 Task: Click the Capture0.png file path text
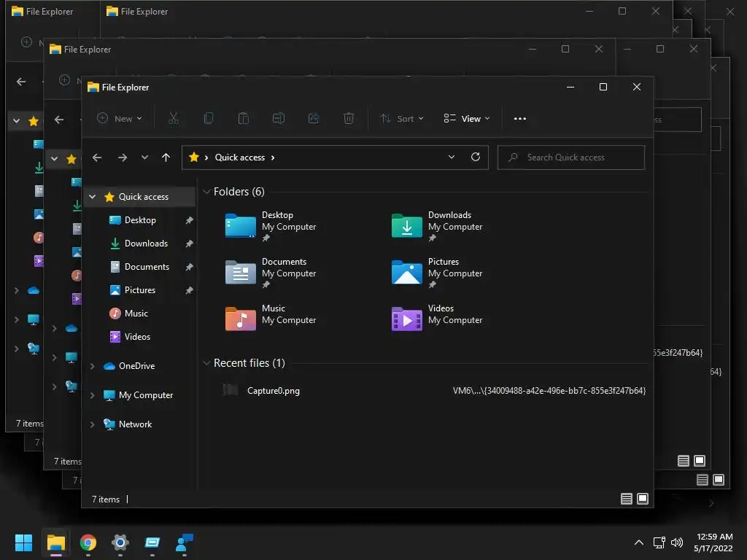[x=549, y=391]
